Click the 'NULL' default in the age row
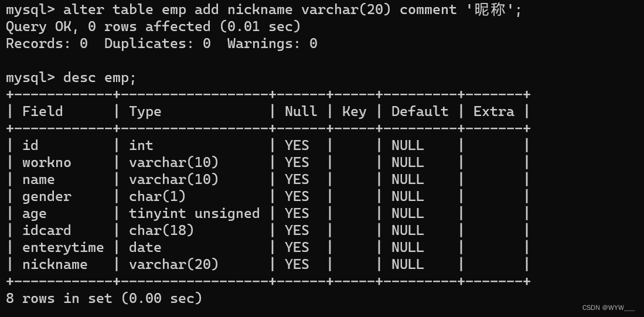Screen dimensions: 644x317 click(407, 213)
